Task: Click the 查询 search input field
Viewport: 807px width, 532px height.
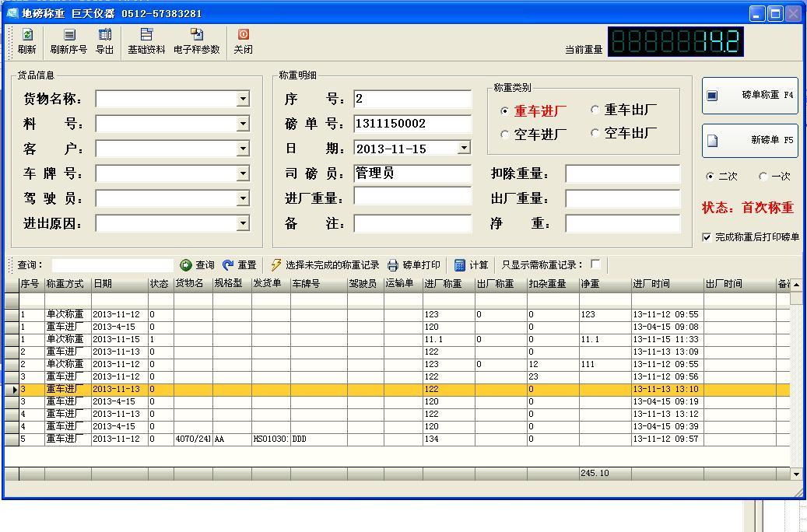Action: click(x=112, y=265)
